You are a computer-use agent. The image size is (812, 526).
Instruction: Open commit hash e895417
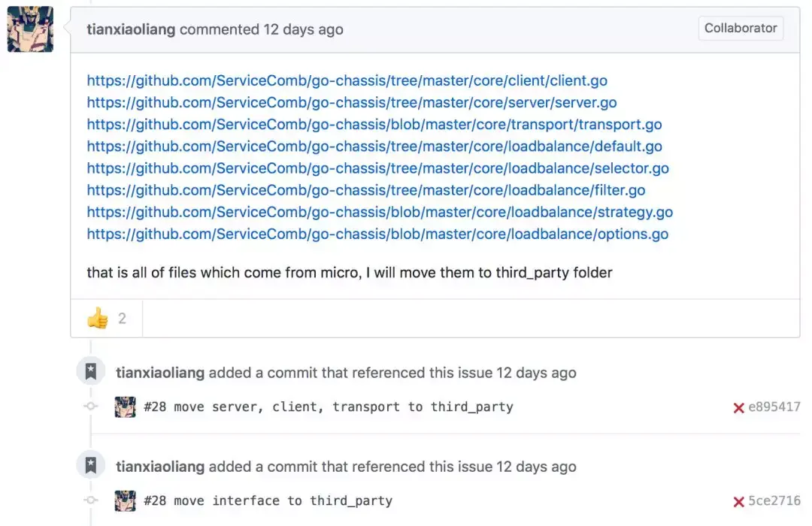point(774,407)
